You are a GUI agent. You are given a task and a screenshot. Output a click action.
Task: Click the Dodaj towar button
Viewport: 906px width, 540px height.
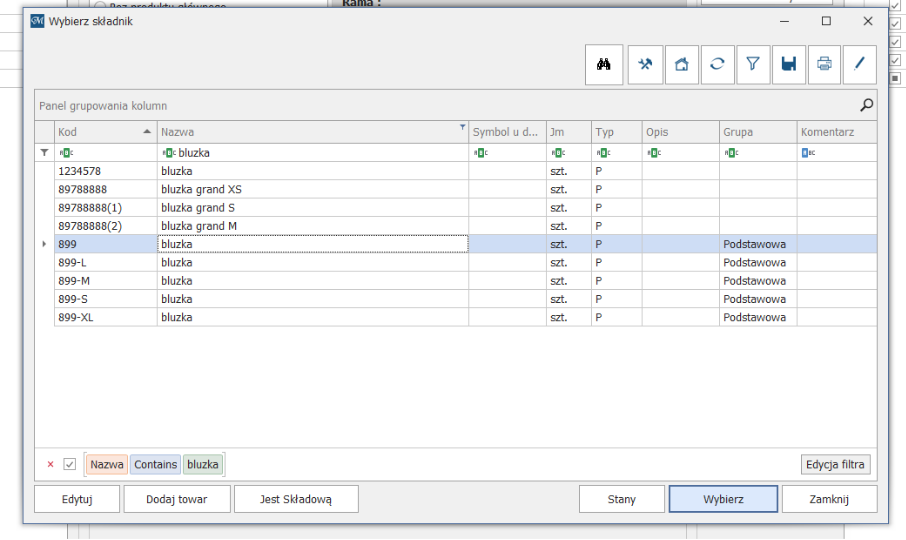tap(176, 499)
